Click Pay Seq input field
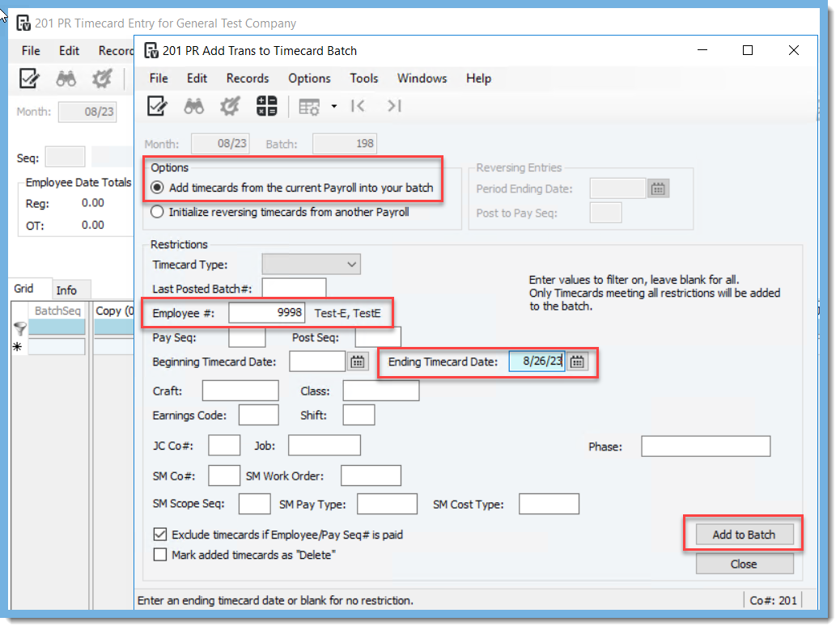840x630 pixels. click(247, 337)
